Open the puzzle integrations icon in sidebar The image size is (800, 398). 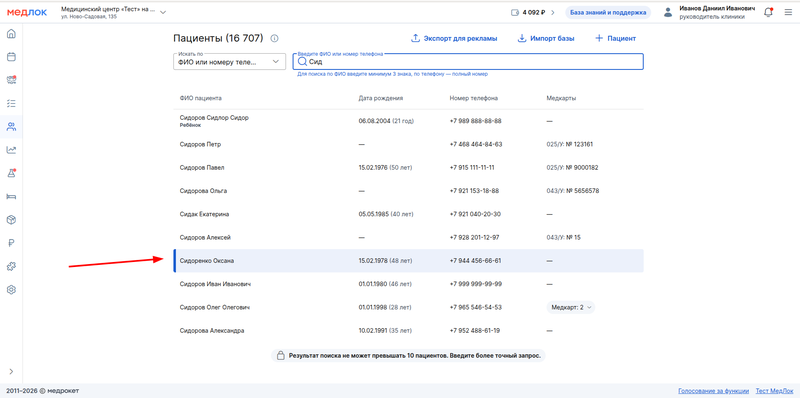point(11,266)
